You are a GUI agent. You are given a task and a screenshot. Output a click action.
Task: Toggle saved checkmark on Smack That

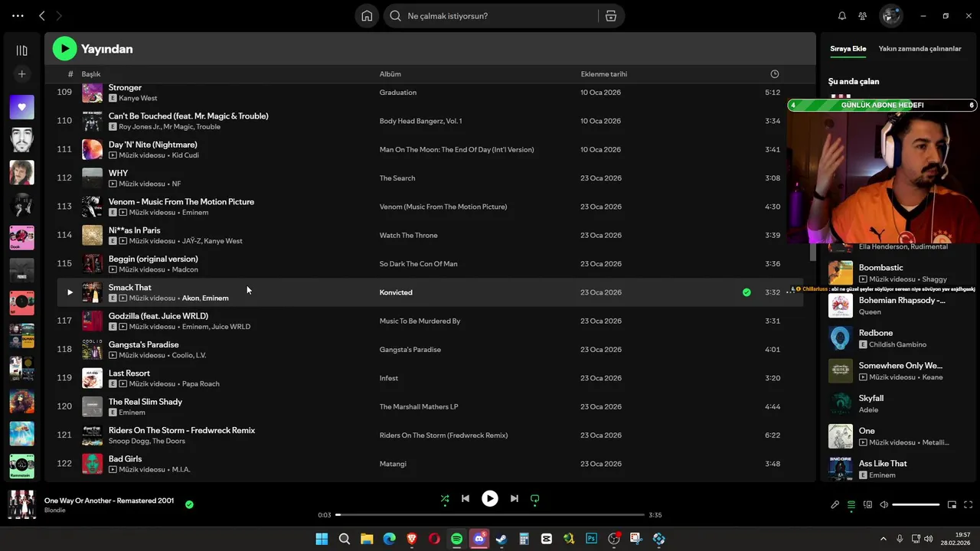click(x=746, y=292)
